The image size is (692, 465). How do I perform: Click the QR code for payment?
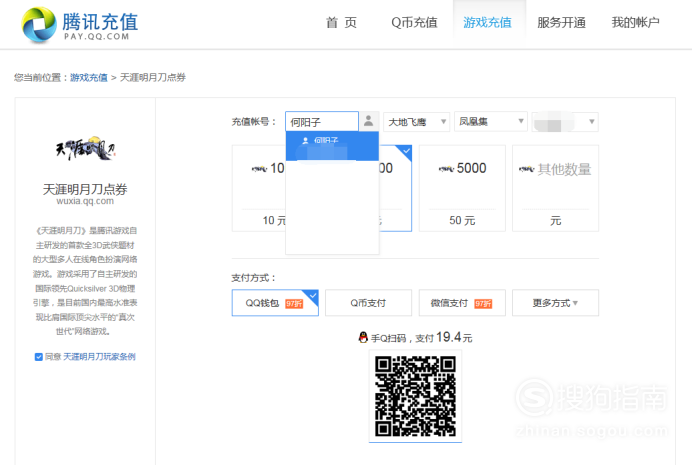click(415, 396)
